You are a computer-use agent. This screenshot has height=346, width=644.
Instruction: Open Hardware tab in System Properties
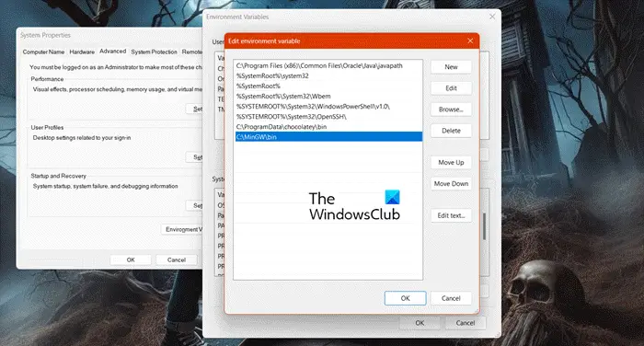pos(82,52)
